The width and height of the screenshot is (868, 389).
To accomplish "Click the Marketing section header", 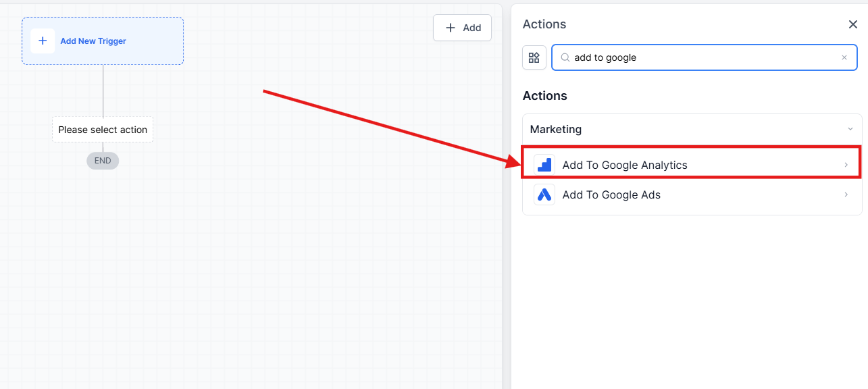I will 556,129.
